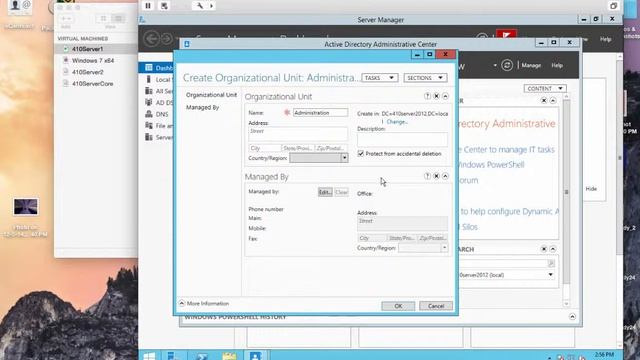The width and height of the screenshot is (640, 360).
Task: Click the Name field containing Administration
Action: (x=320, y=113)
